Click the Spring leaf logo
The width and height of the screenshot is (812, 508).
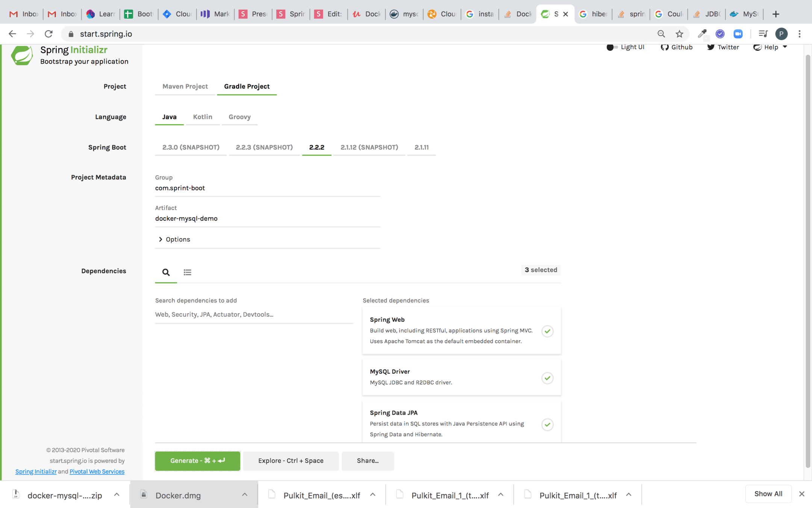pyautogui.click(x=22, y=55)
